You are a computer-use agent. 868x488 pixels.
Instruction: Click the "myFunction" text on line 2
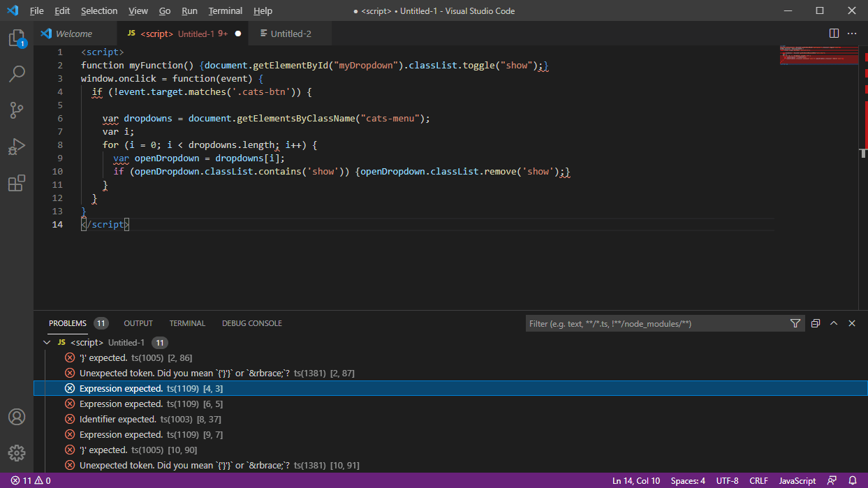click(x=156, y=66)
